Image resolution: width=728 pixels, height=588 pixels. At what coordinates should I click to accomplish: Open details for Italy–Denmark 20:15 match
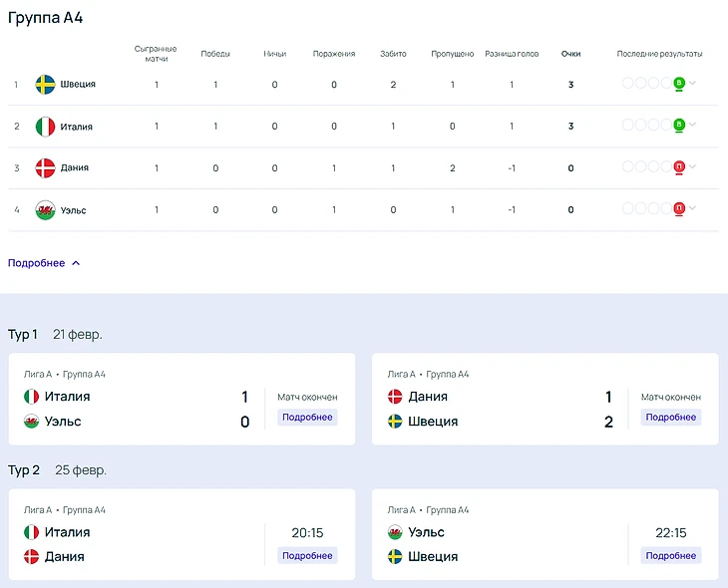click(307, 555)
